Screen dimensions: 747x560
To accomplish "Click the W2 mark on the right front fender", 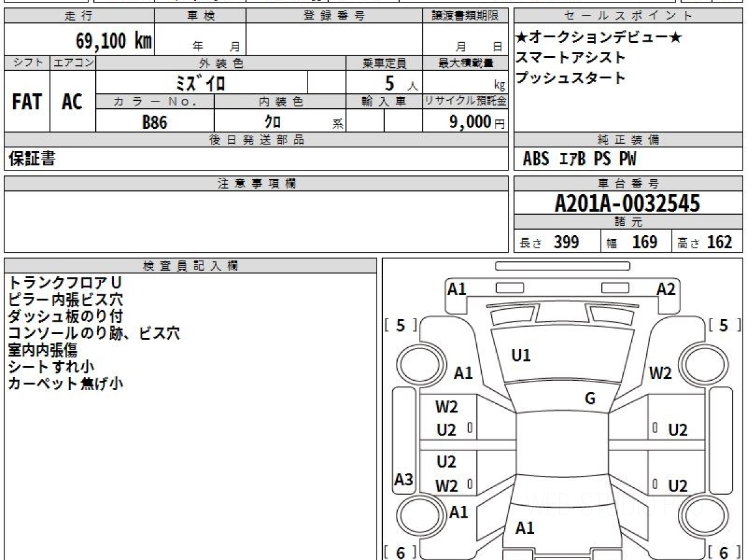I will click(660, 373).
